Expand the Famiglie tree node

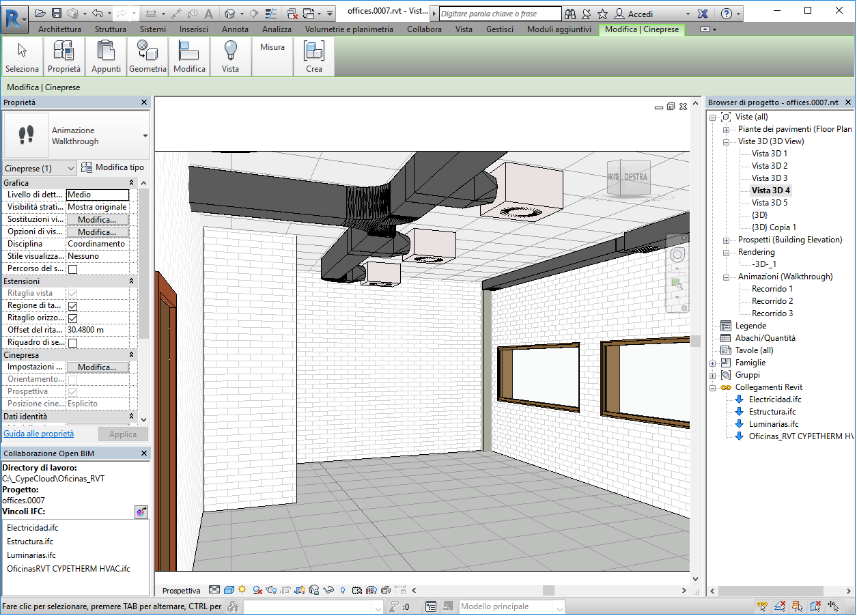click(x=712, y=363)
